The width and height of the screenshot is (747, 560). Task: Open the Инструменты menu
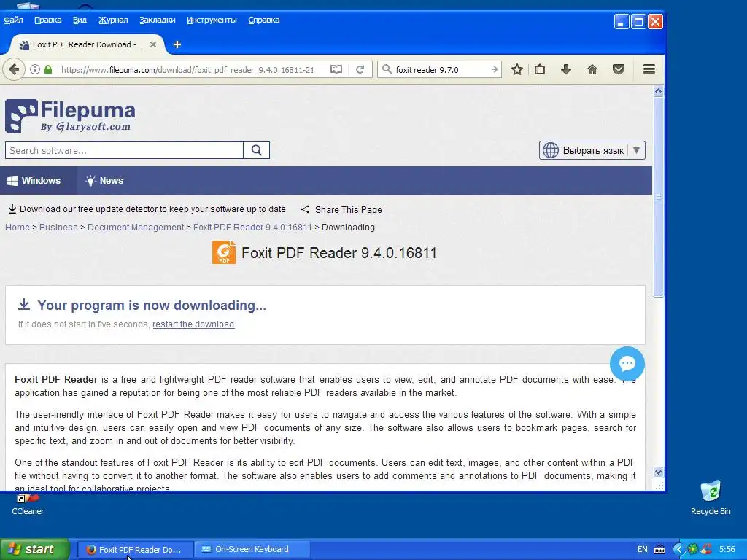[212, 20]
